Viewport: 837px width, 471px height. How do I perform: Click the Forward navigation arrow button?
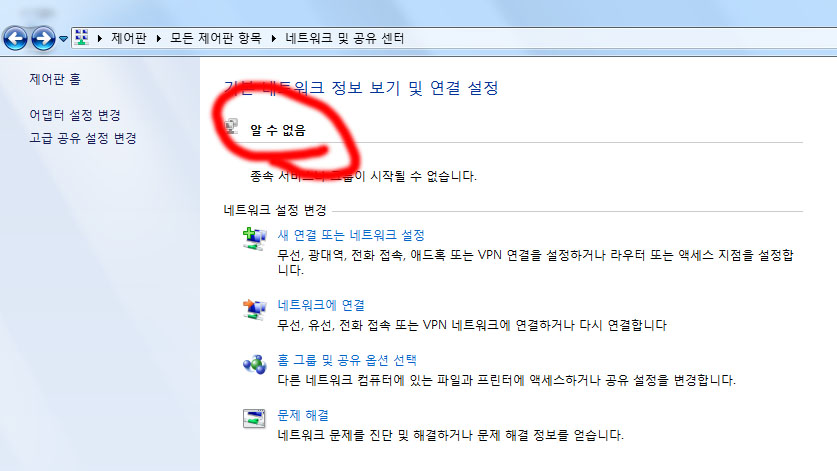[x=43, y=38]
